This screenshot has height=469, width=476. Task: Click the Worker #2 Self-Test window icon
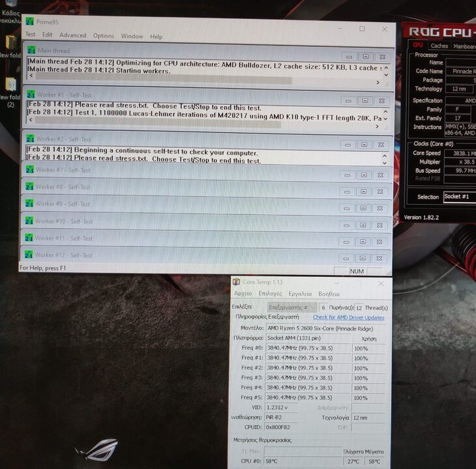point(30,139)
